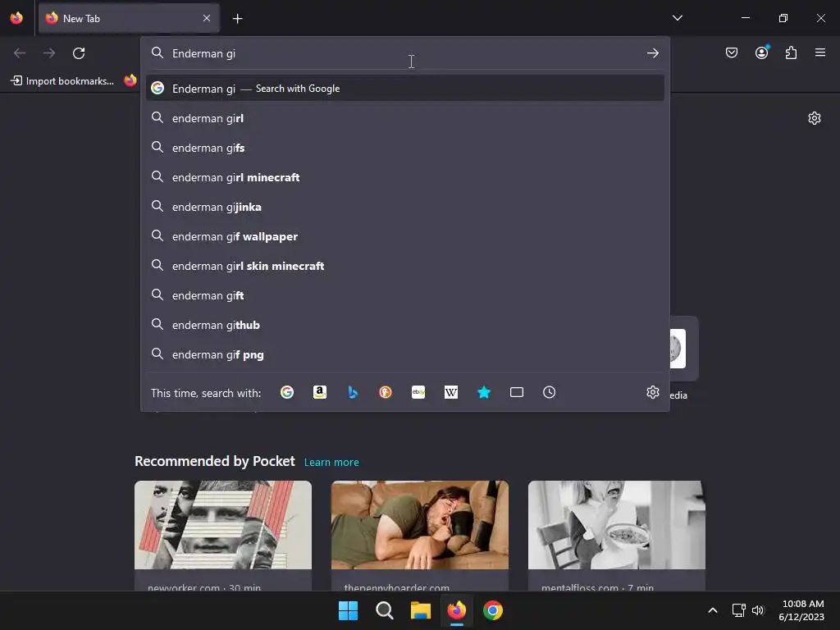This screenshot has width=840, height=630.
Task: Choose suggestion enderman girl skin minecraft
Action: click(405, 266)
